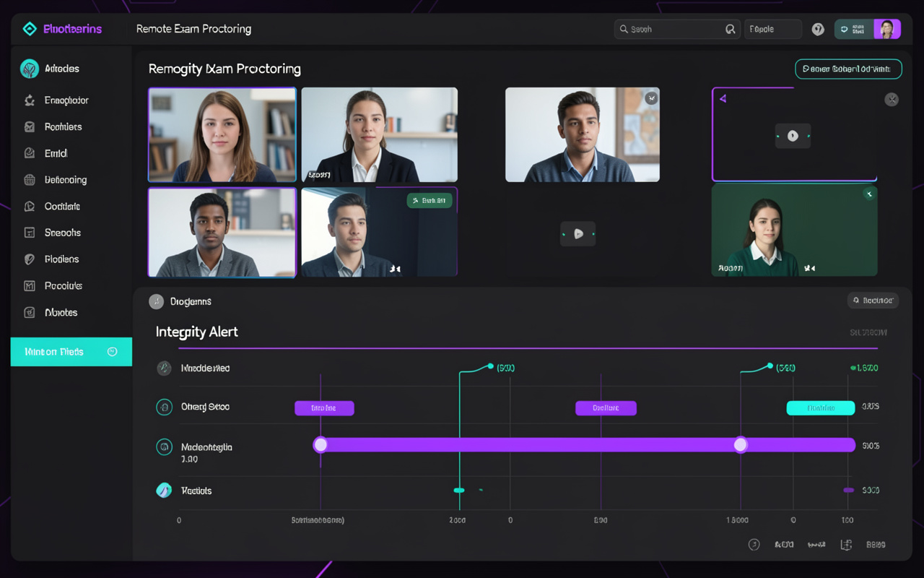Image resolution: width=924 pixels, height=578 pixels.
Task: Open the Peoolule sidebar icon
Action: tap(30, 285)
